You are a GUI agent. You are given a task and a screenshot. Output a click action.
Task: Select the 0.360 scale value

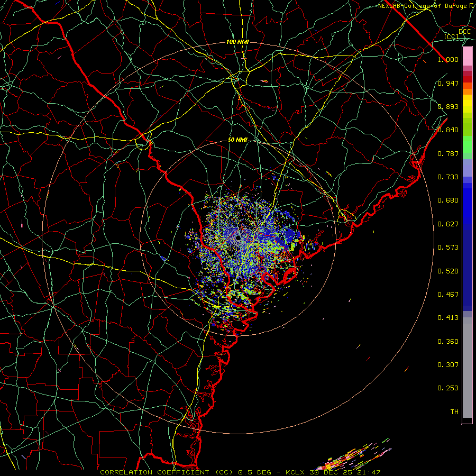[x=448, y=342]
